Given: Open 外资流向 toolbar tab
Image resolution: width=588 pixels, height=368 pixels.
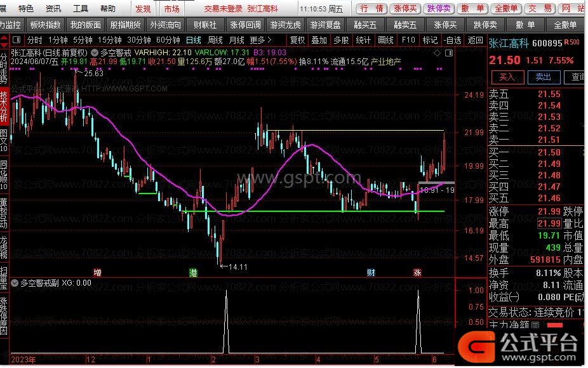Looking at the screenshot, I should click(x=165, y=25).
